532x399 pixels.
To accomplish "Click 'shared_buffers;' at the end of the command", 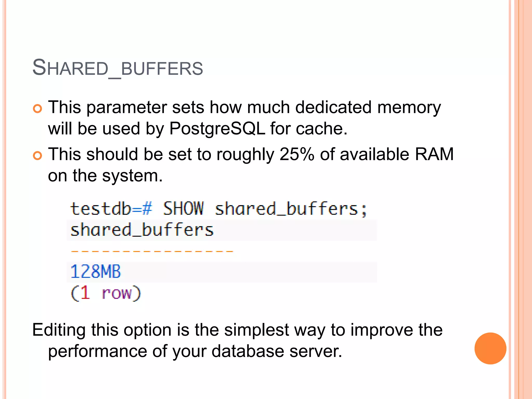I will [291, 209].
